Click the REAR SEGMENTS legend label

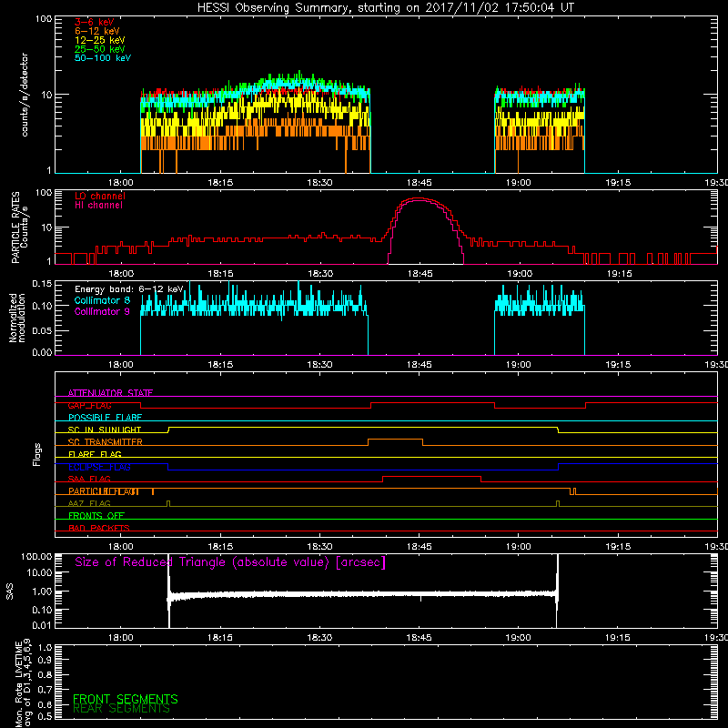tap(121, 709)
